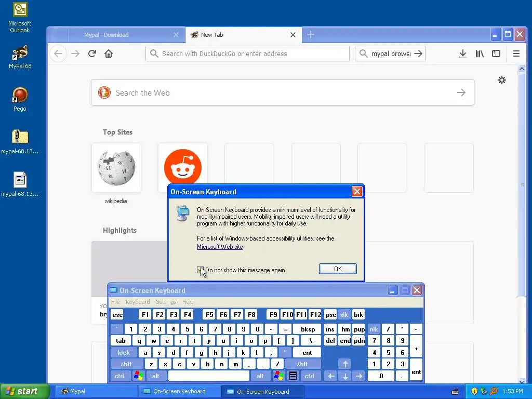Select the mypal-68.13 installer file icon
Screen dimensions: 532x399
click(20, 184)
